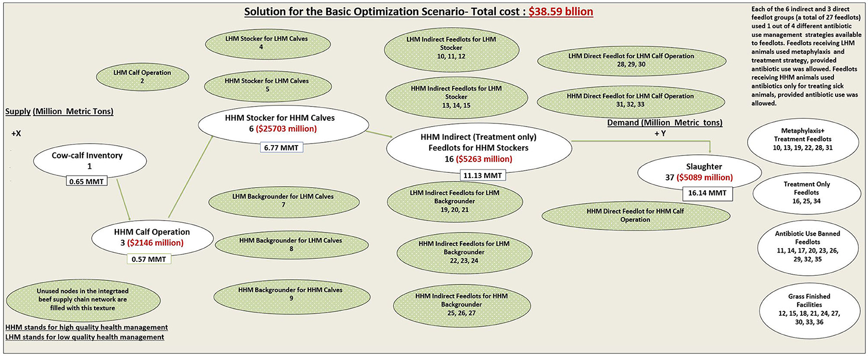The width and height of the screenshot is (868, 356).
Task: Select HHM Backgrounder for LHM Calves node
Action: (291, 244)
